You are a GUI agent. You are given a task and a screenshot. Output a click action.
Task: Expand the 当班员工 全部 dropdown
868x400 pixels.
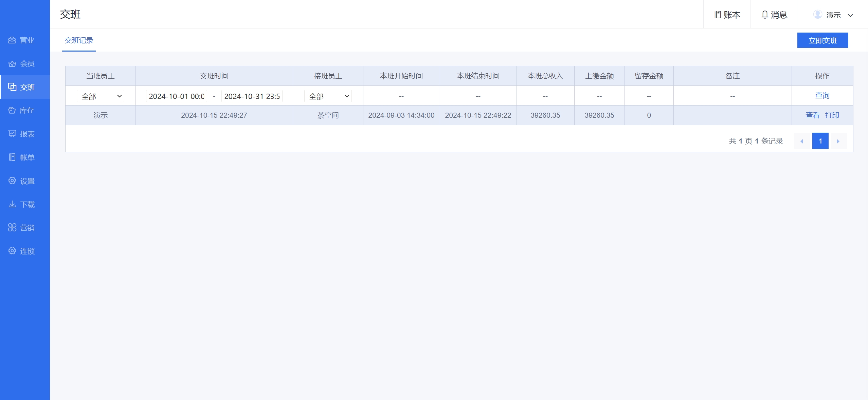click(x=101, y=96)
